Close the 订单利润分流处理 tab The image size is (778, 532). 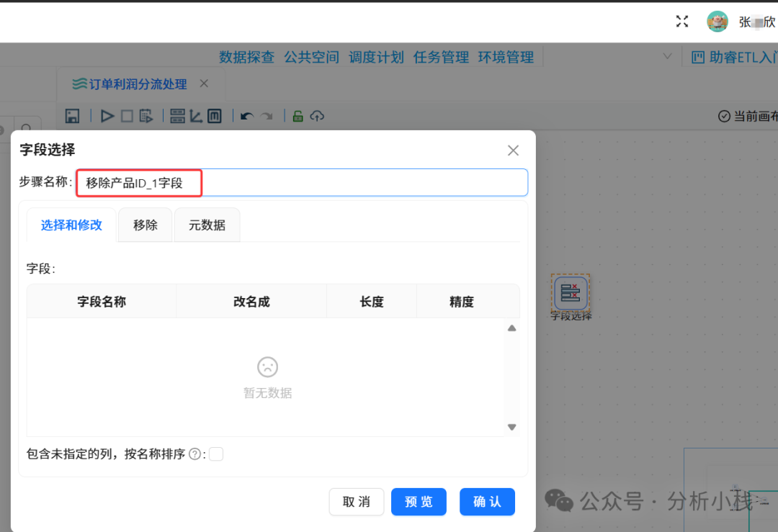tap(204, 84)
